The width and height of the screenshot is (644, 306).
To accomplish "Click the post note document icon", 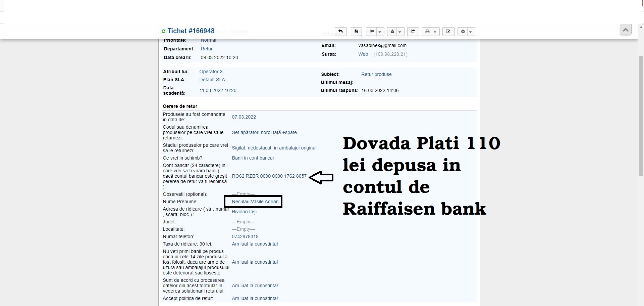I will click(x=356, y=32).
